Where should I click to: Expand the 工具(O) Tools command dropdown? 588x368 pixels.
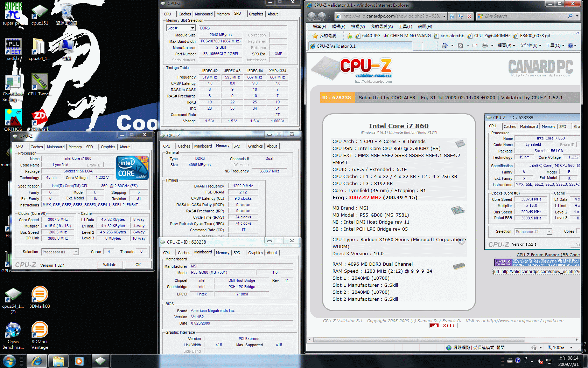[x=555, y=46]
